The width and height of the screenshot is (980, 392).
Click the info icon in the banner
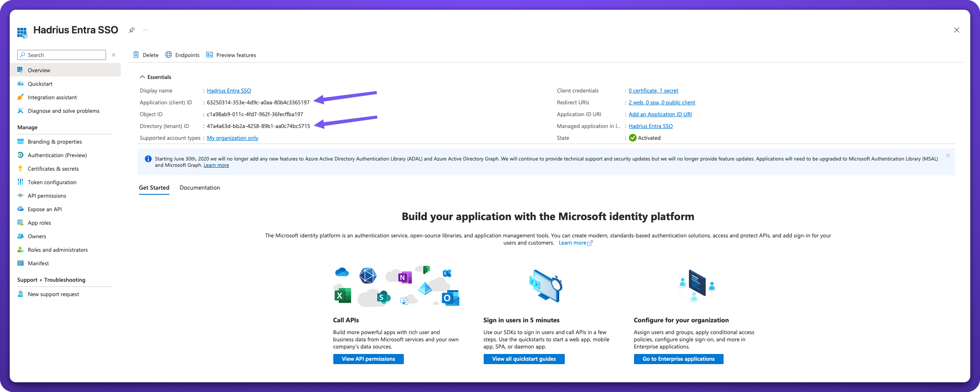click(148, 159)
